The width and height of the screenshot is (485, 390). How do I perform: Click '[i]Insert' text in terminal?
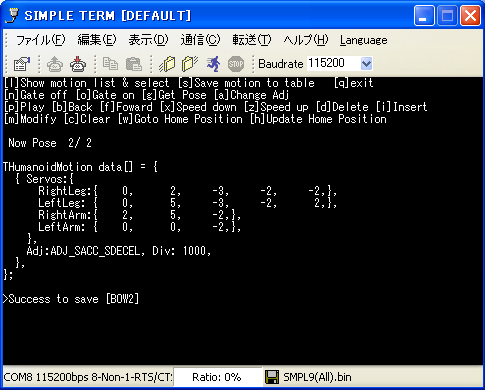pos(402,107)
